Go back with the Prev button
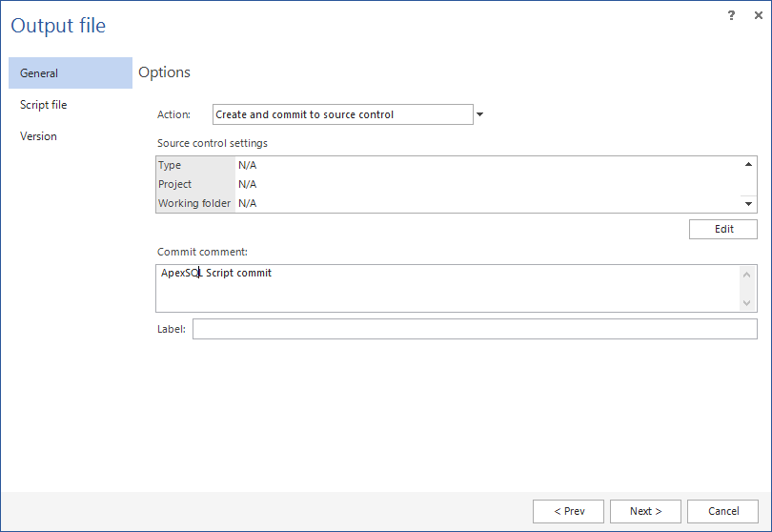The width and height of the screenshot is (772, 532). pos(568,511)
